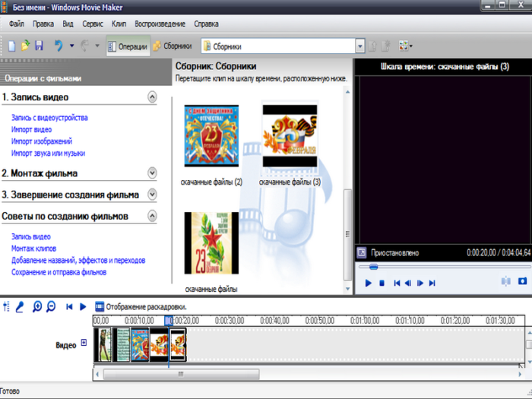Screen dimensions: 532x399
Task: Open the undo history dropdown arrow
Action: point(72,46)
